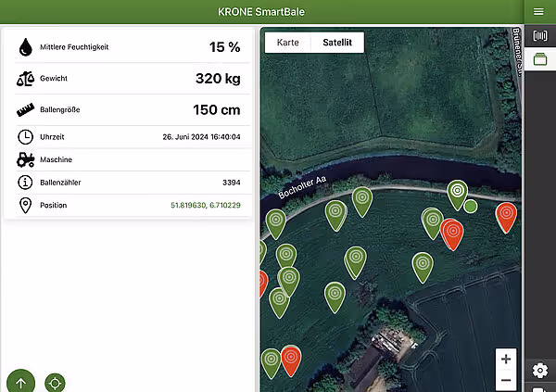Zoom in on the map
556x392 pixels.
tap(505, 360)
